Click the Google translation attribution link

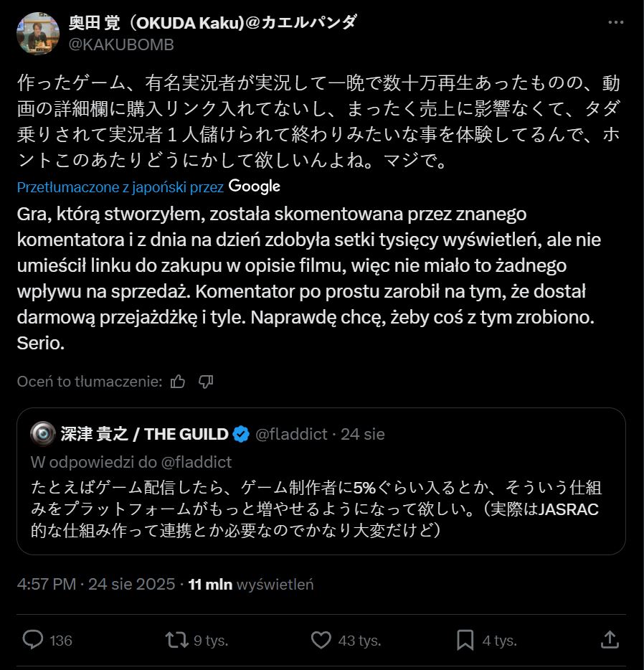pos(255,187)
